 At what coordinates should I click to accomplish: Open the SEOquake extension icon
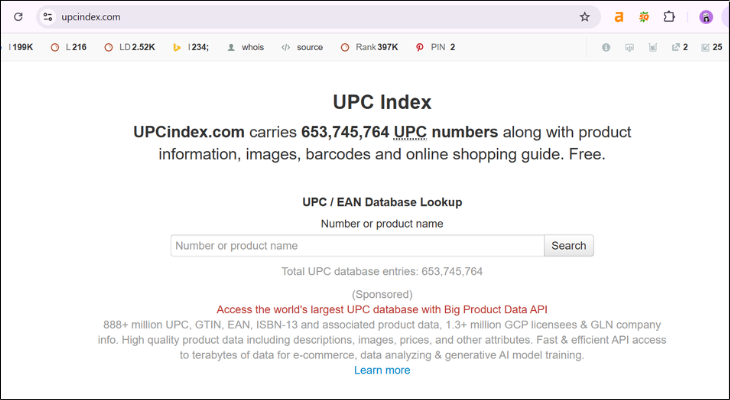point(644,17)
